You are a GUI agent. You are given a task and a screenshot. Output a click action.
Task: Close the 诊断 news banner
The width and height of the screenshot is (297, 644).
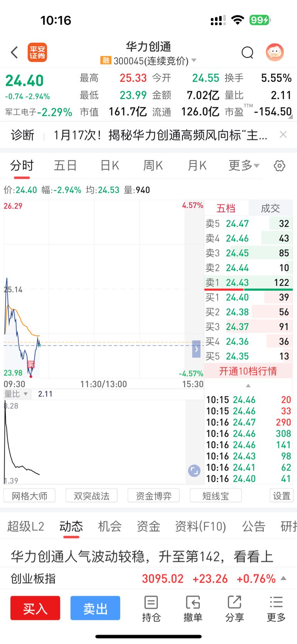(283, 134)
